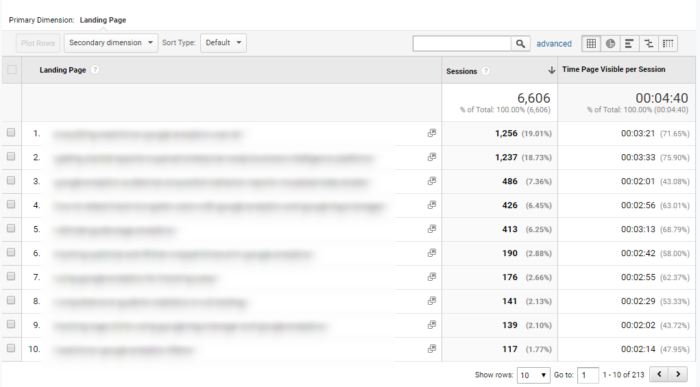This screenshot has width=700, height=387.
Task: Click the Go to page number field
Action: point(588,375)
